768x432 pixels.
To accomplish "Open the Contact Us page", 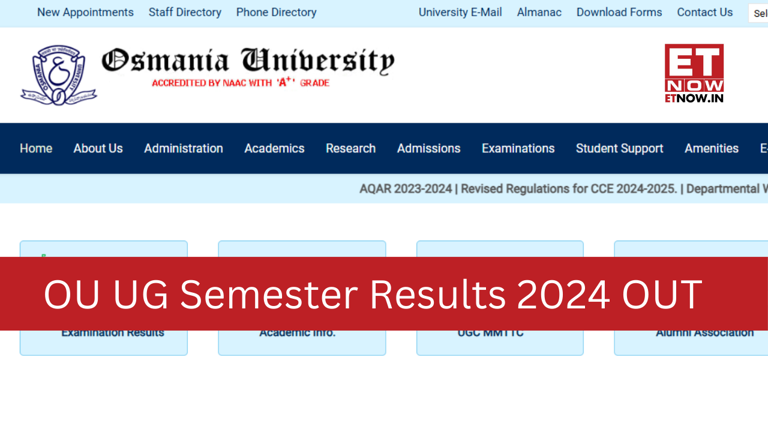I will coord(705,12).
